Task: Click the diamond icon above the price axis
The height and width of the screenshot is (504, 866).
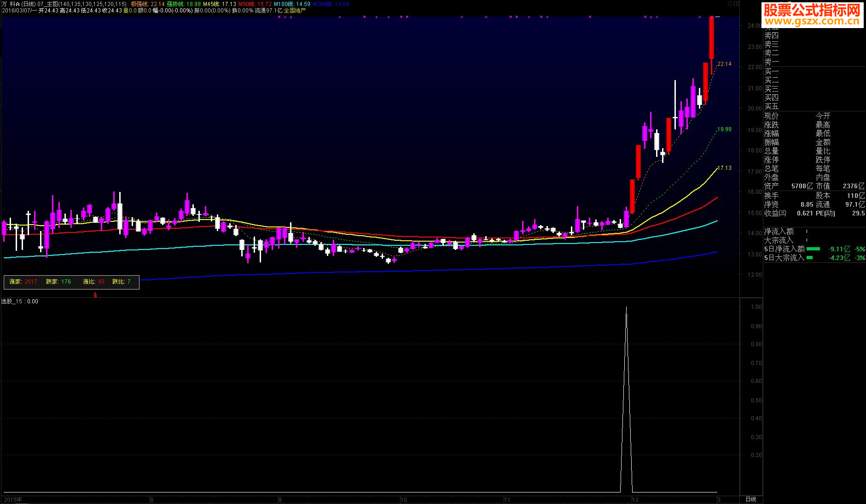Action: [x=730, y=4]
